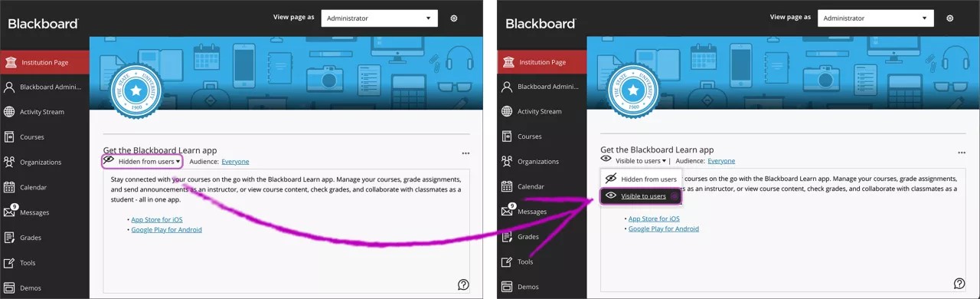Viewport: 980px width, 299px height.
Task: Click View page as label in left panel
Action: point(293,17)
